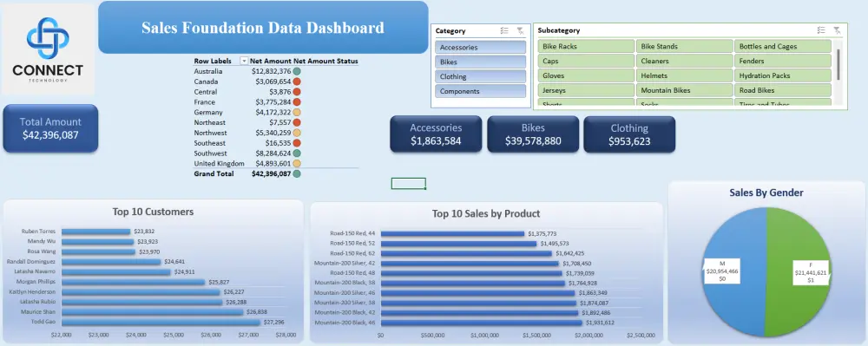868x346 pixels.
Task: Click the Connect Technology logo
Action: click(48, 49)
